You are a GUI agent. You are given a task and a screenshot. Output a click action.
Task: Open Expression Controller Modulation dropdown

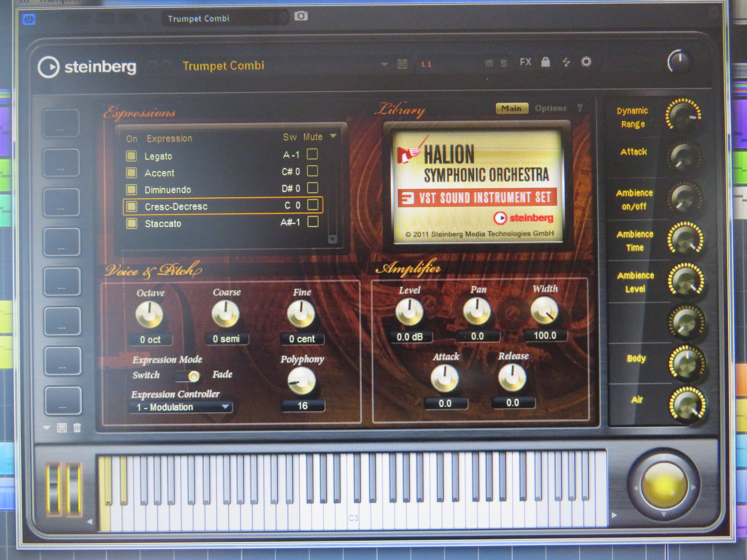point(181,407)
